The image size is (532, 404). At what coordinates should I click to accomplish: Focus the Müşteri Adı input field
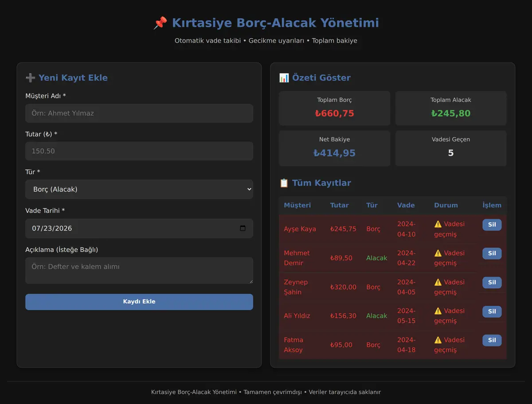point(139,113)
